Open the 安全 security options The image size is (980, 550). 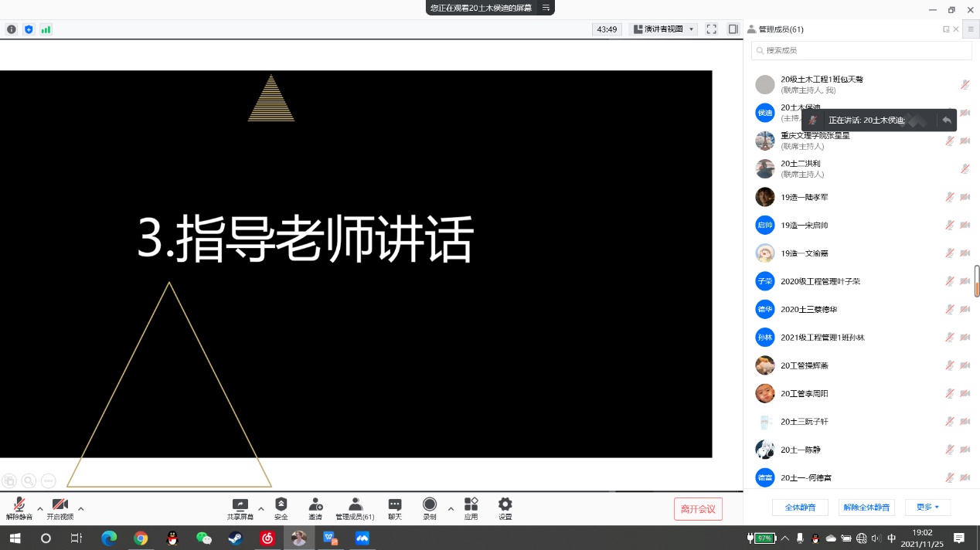281,508
